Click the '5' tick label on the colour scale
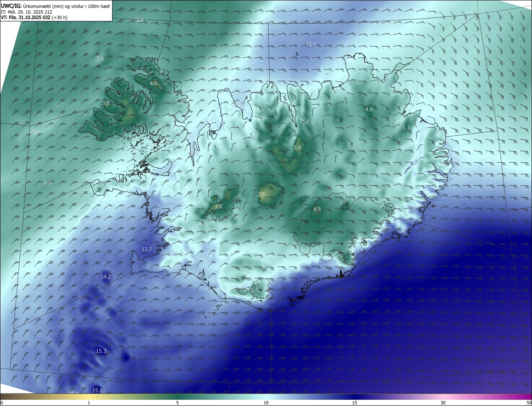The width and height of the screenshot is (532, 406). pos(177,403)
